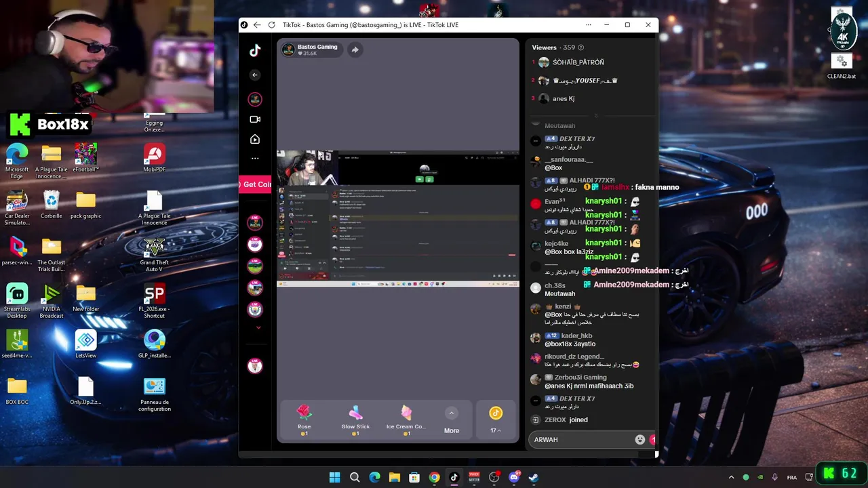This screenshot has height=488, width=868.
Task: Click the help icon beside Viewers count
Action: [580, 47]
